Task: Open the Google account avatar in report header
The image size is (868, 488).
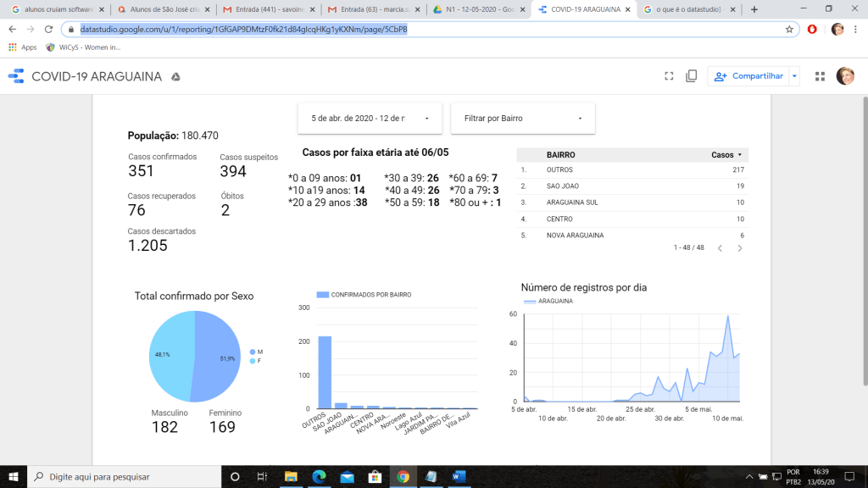Action: pos(845,76)
